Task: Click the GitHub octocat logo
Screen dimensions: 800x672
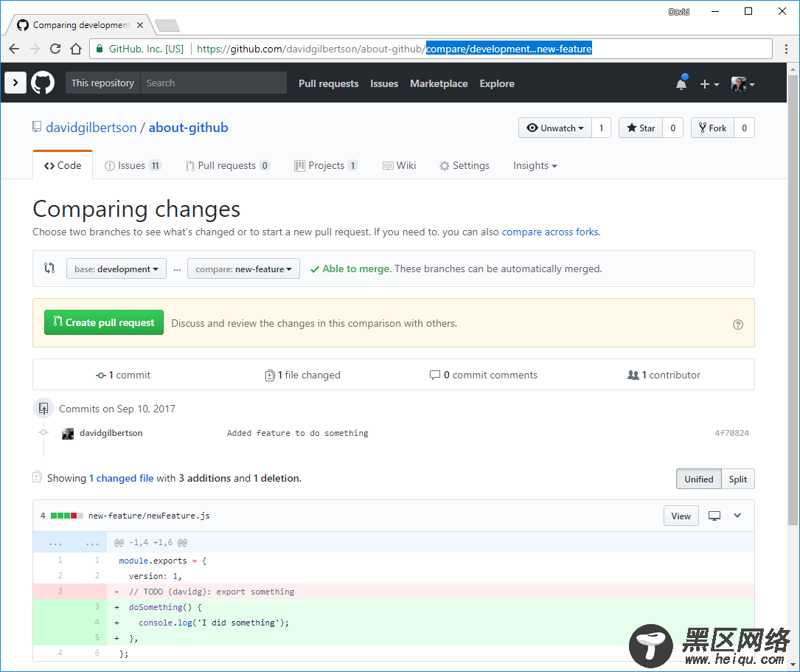Action: pos(43,83)
